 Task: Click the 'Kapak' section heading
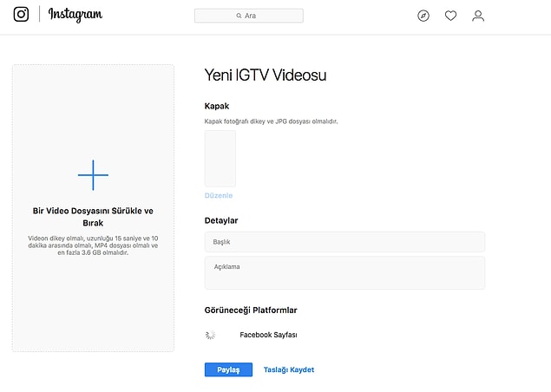coord(217,106)
